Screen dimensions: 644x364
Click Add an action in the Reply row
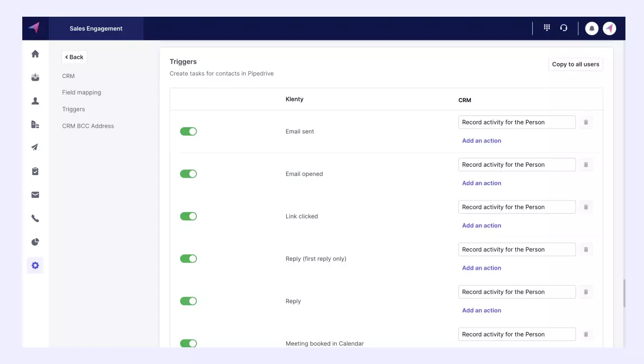[x=482, y=310]
